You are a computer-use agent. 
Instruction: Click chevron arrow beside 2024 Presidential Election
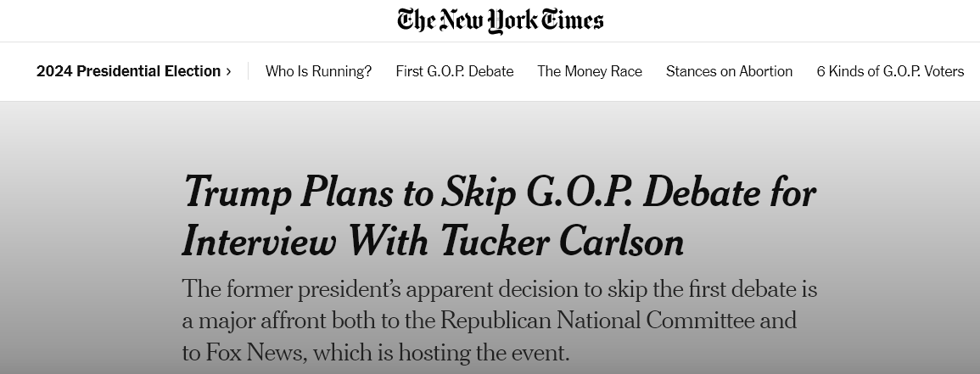pyautogui.click(x=228, y=72)
